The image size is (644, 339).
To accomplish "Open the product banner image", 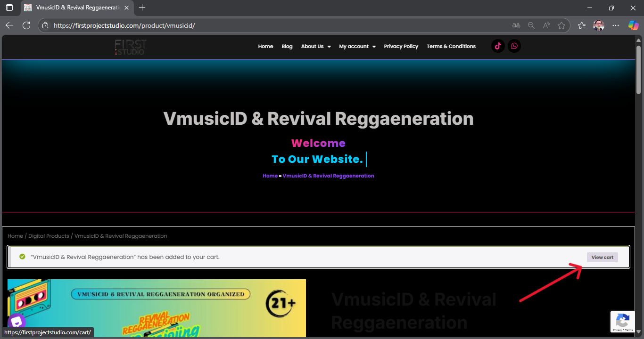I will point(157,308).
